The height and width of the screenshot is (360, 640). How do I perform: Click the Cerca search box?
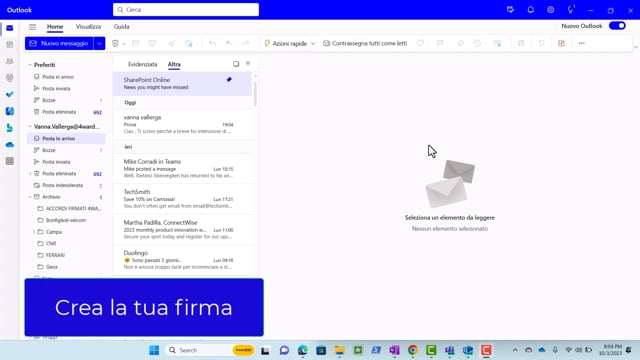click(x=186, y=9)
